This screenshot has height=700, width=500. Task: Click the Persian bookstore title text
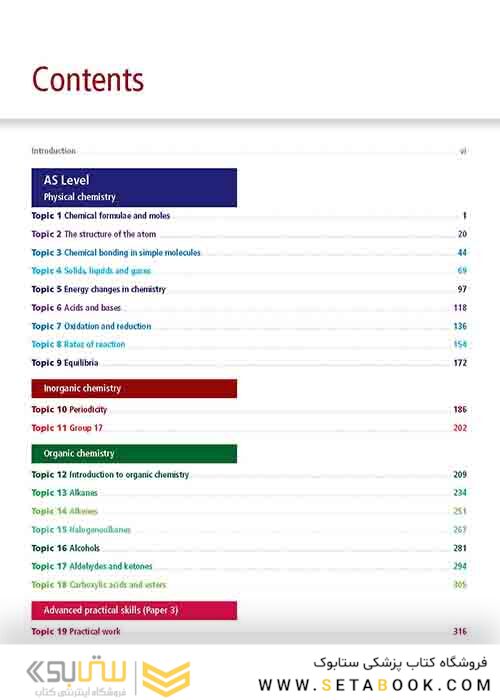(x=400, y=662)
